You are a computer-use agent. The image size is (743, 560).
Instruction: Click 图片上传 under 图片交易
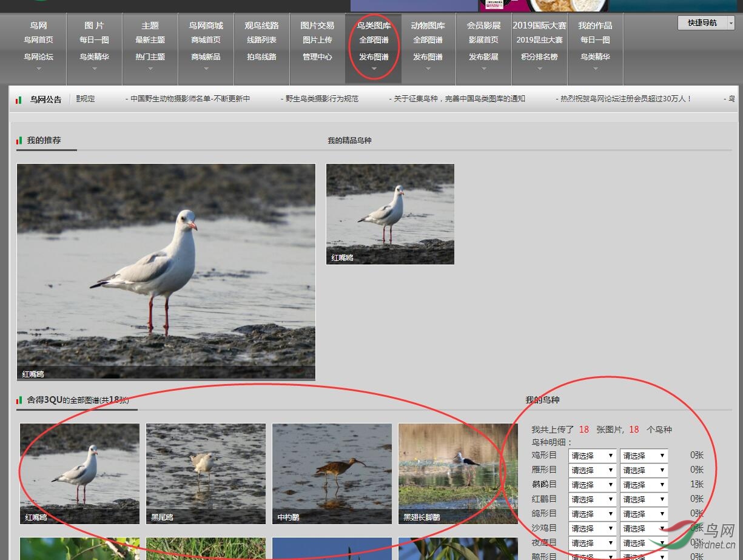click(x=317, y=40)
